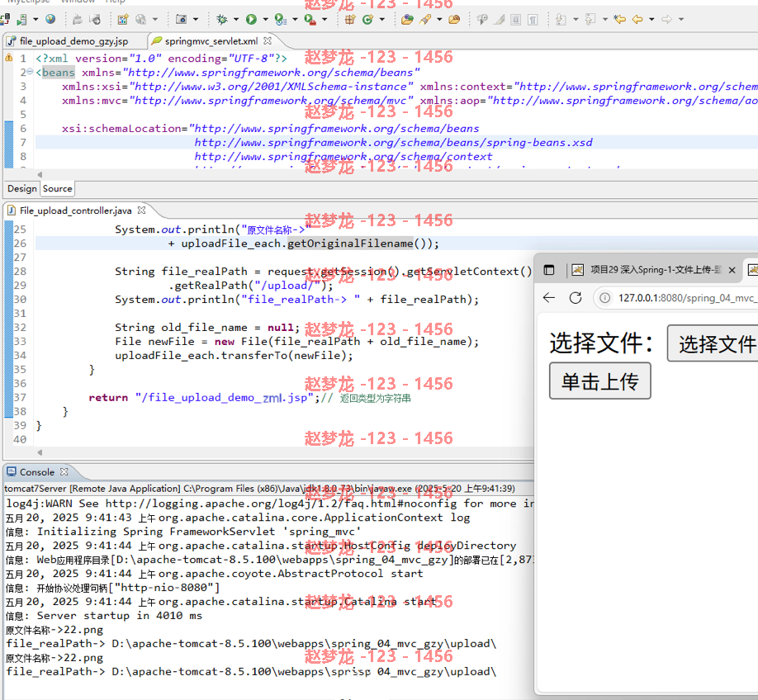Viewport: 758px width, 700px height.
Task: Close the Console view
Action: point(64,471)
